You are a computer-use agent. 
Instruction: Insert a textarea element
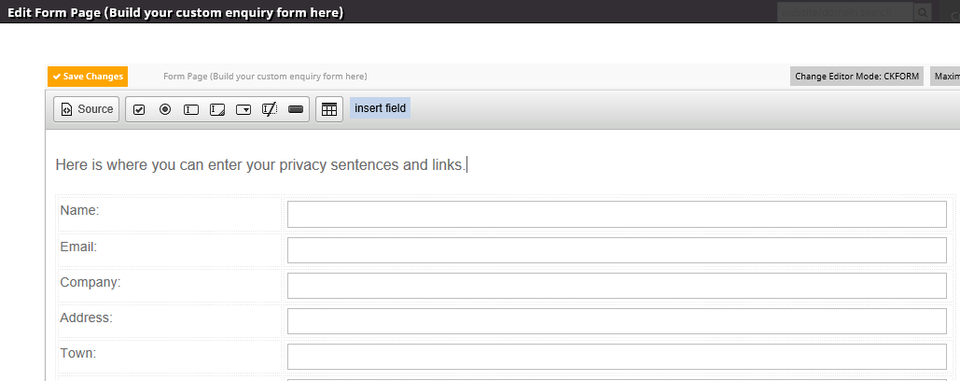tap(217, 110)
